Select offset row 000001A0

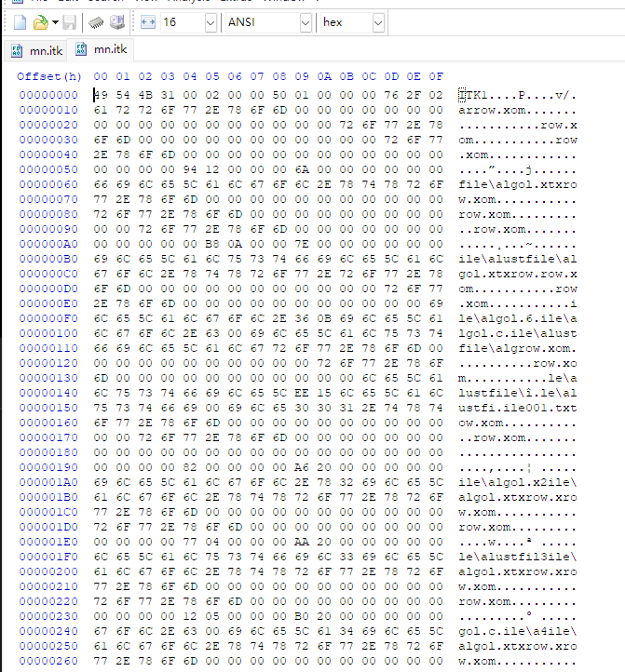pos(48,482)
